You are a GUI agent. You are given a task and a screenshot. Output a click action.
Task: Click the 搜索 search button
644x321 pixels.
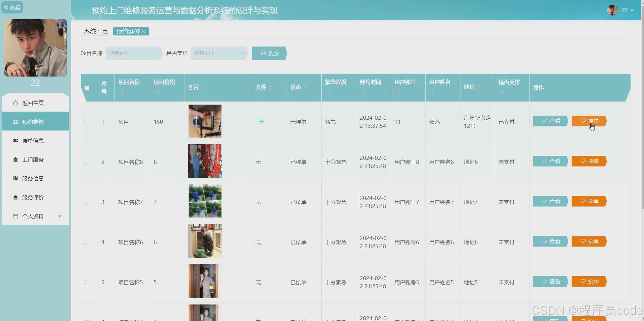[269, 53]
